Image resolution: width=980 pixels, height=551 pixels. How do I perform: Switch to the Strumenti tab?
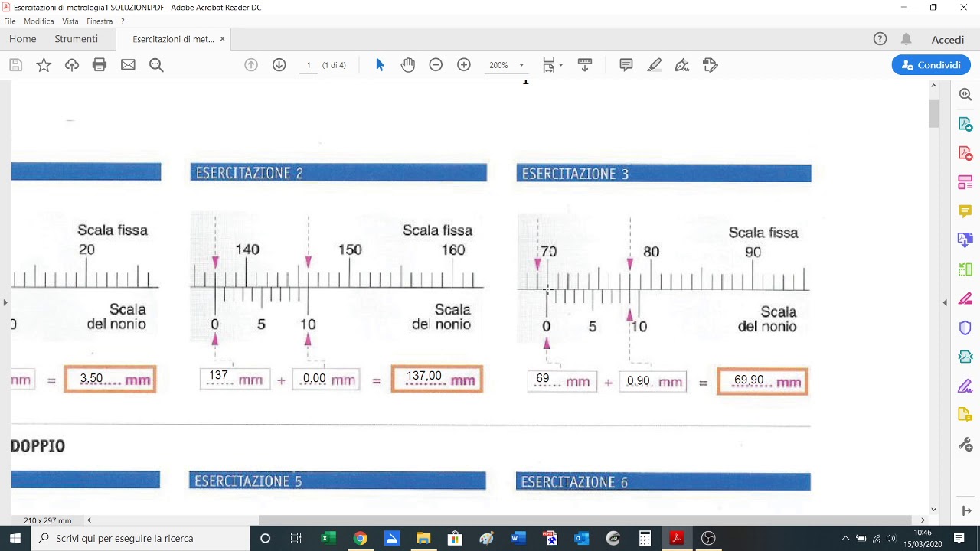click(x=76, y=39)
